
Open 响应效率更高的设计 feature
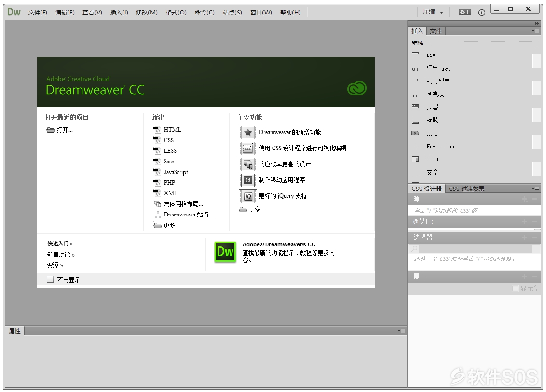coord(275,164)
